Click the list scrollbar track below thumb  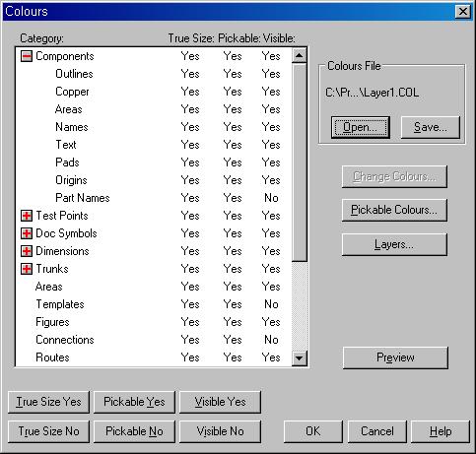pos(299,306)
